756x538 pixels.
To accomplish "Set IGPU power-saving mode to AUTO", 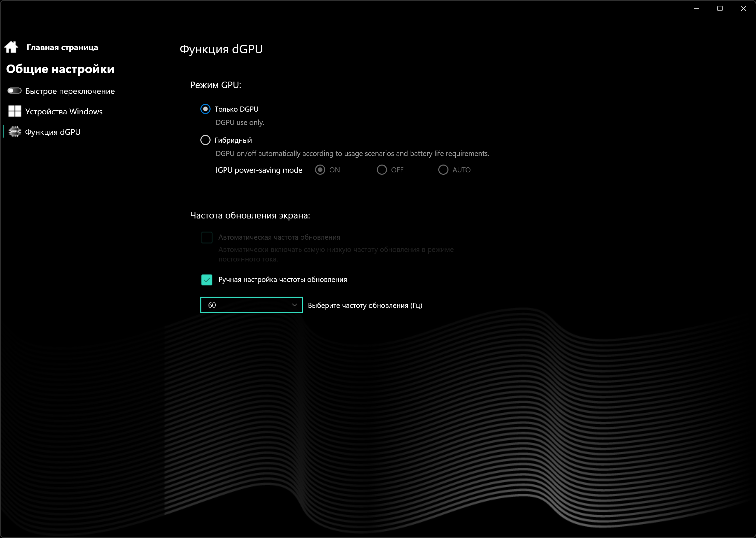I will point(443,170).
